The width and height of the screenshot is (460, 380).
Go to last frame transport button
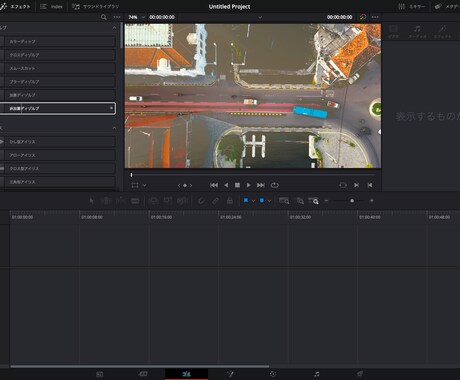click(261, 185)
